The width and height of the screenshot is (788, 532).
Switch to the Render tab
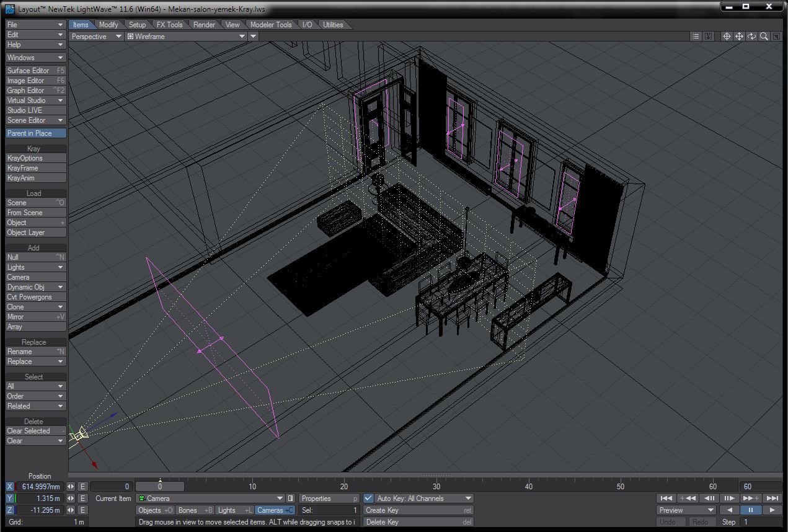(x=204, y=25)
